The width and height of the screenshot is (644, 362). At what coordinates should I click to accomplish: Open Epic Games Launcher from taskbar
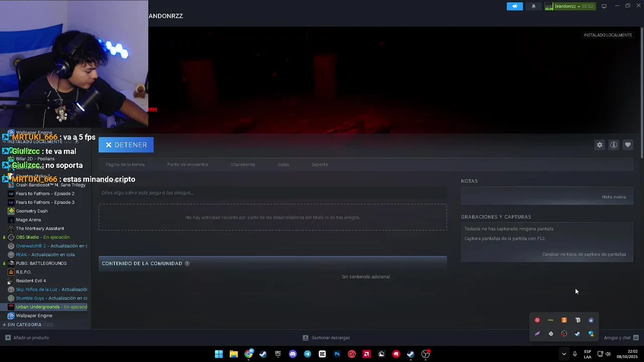click(278, 354)
